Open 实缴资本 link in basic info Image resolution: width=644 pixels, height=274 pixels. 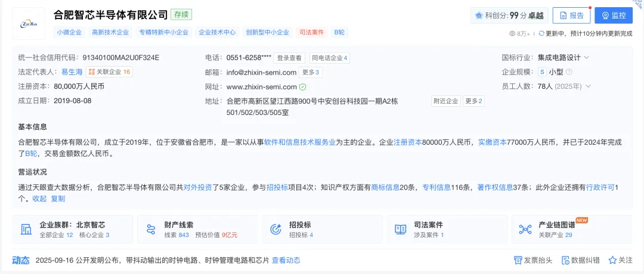[x=493, y=142]
